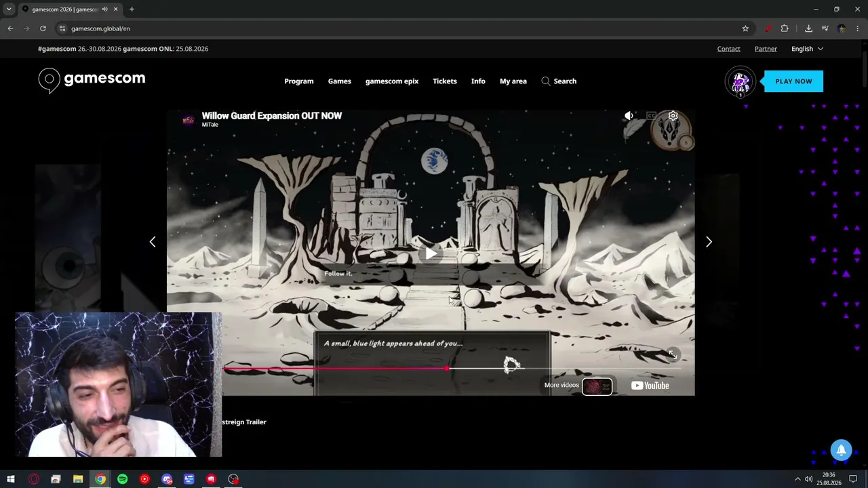868x488 pixels.
Task: Open My area navigation item
Action: tap(513, 81)
